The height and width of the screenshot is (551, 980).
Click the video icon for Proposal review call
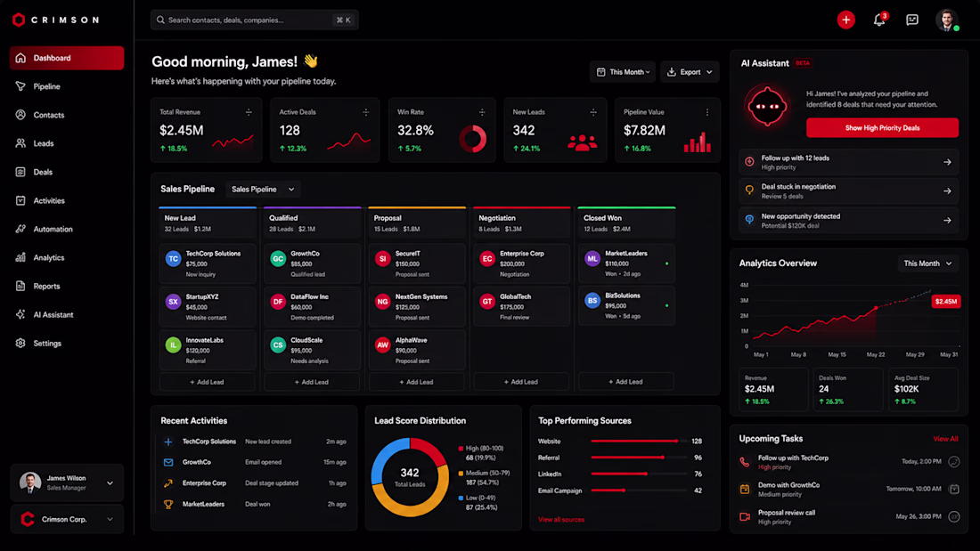click(x=745, y=516)
